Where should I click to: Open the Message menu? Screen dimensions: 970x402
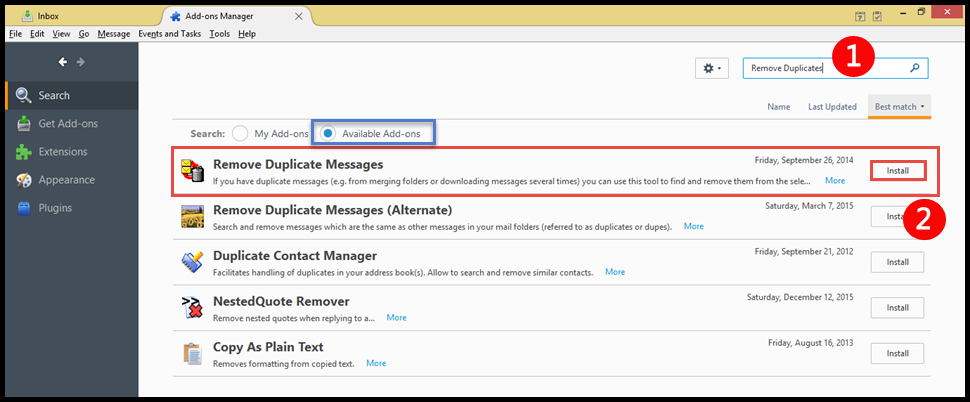click(x=114, y=34)
